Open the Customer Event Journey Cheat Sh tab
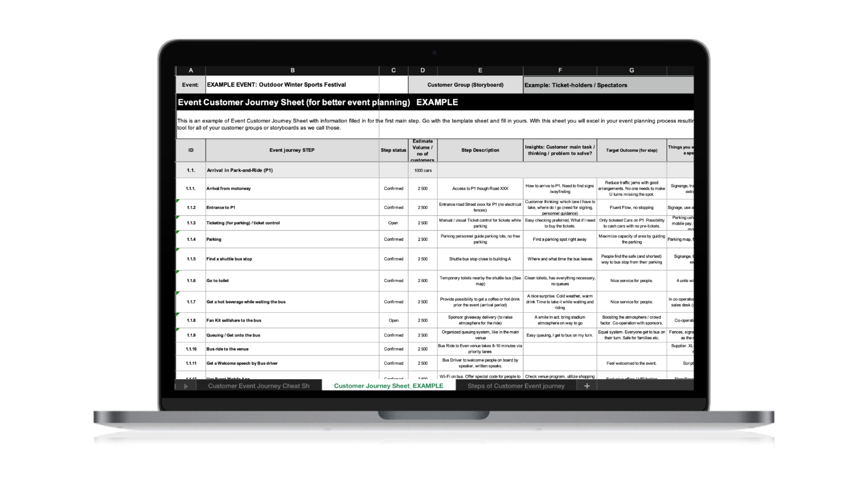Screen dimensions: 868x488 click(x=259, y=386)
